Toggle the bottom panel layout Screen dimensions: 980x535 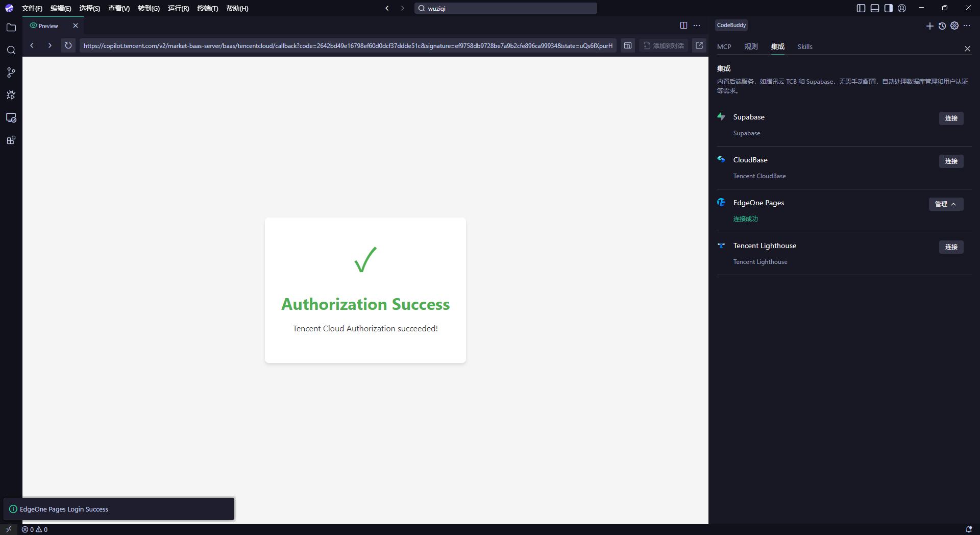pos(875,8)
